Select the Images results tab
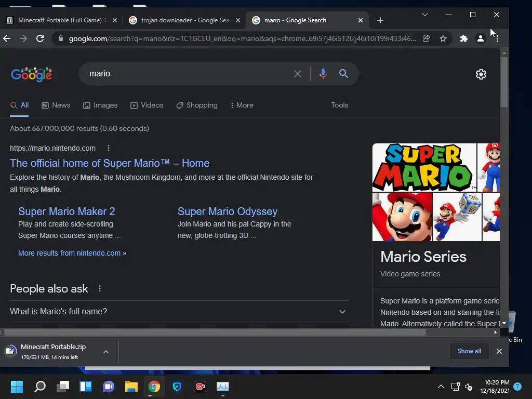 [x=100, y=105]
